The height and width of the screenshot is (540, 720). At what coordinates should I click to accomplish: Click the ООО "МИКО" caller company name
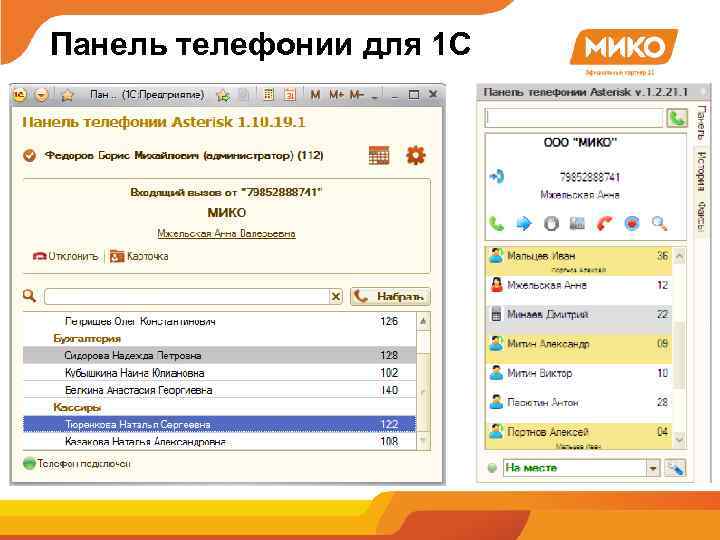pyautogui.click(x=580, y=142)
